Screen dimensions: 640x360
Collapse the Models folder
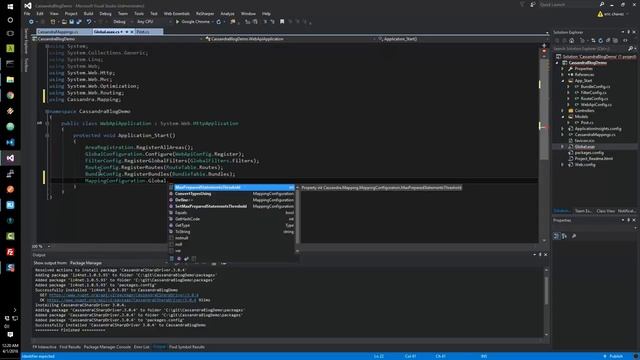click(x=563, y=117)
